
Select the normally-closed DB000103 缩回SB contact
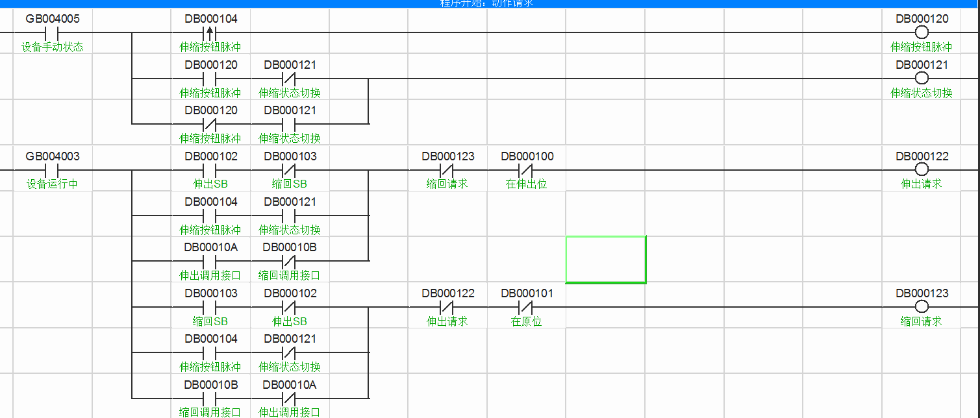coord(289,171)
